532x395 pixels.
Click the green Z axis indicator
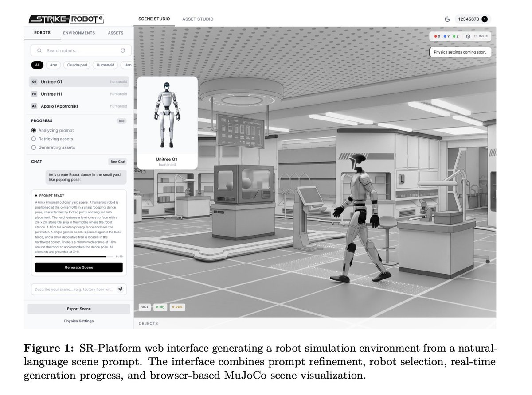click(457, 36)
